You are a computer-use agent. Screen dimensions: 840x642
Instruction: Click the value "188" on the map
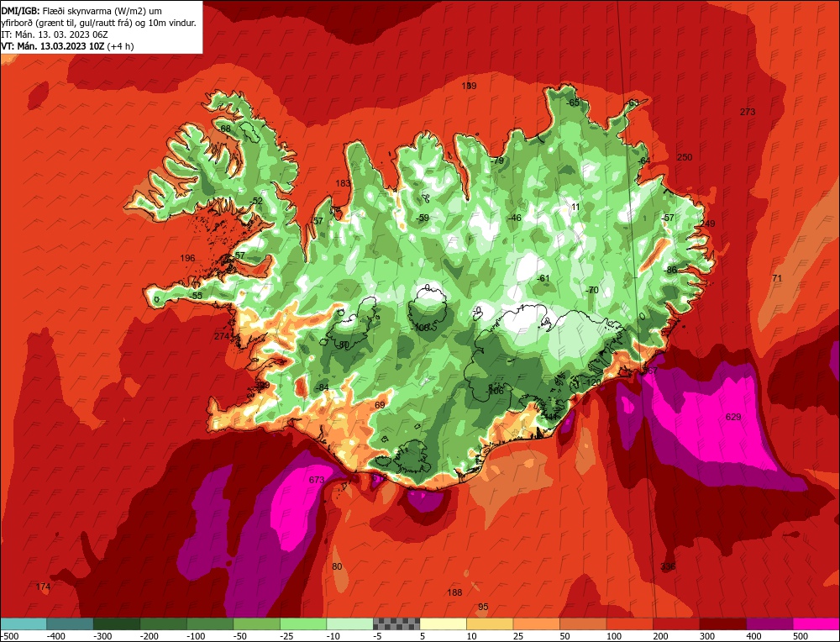pyautogui.click(x=454, y=592)
